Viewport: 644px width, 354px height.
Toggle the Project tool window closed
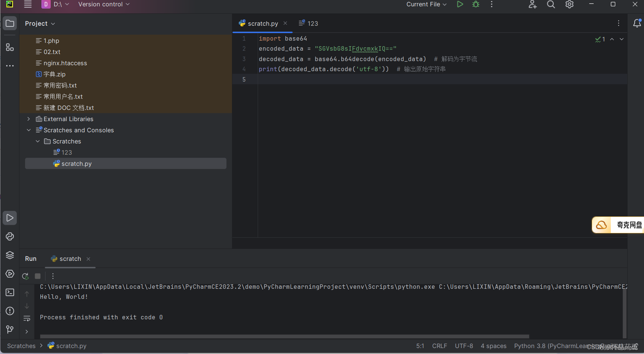pos(10,23)
